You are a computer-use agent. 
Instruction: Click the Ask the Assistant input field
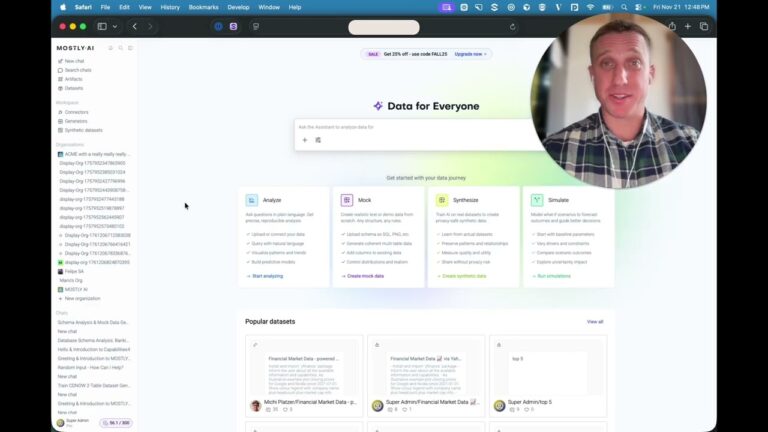(x=400, y=127)
